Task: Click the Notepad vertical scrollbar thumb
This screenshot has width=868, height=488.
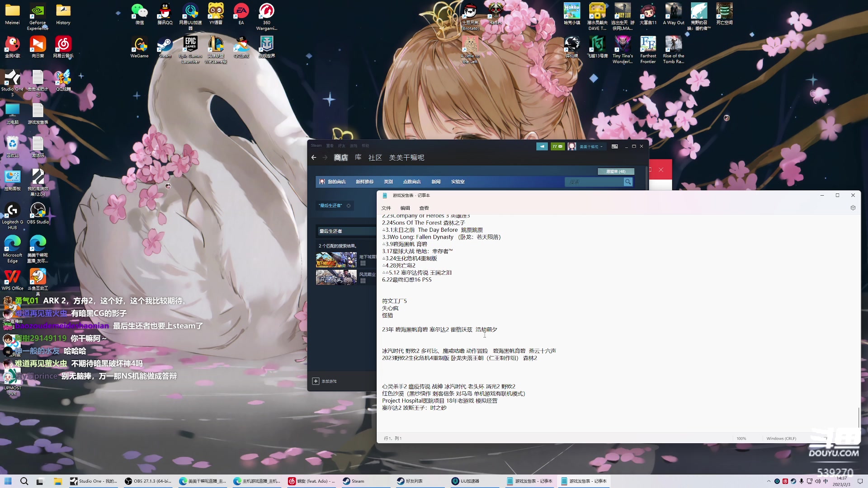Action: pos(859,417)
